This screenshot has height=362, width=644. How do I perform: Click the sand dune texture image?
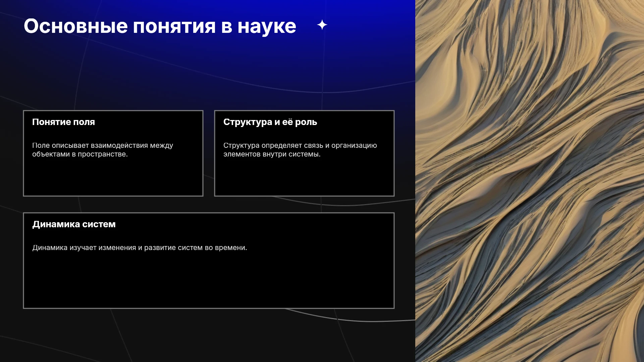pyautogui.click(x=530, y=181)
